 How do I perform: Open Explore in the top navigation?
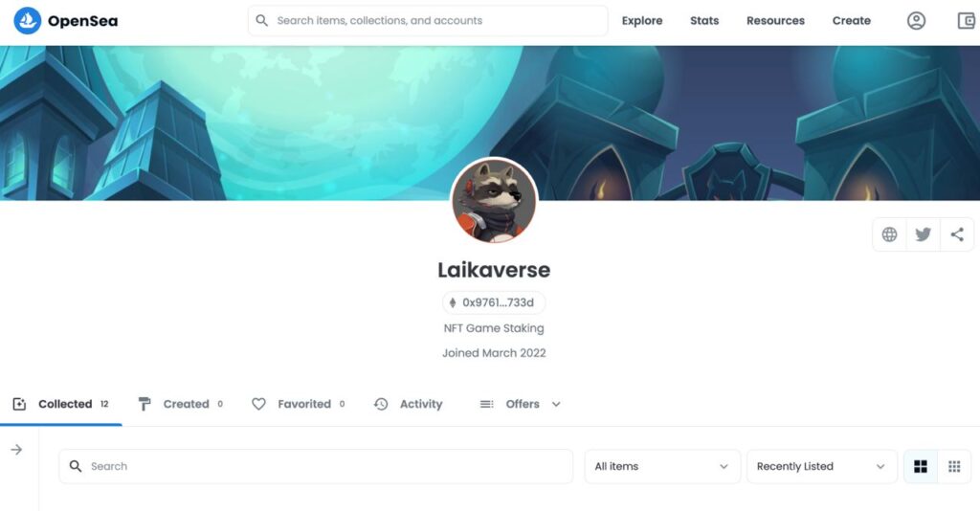[x=642, y=21]
